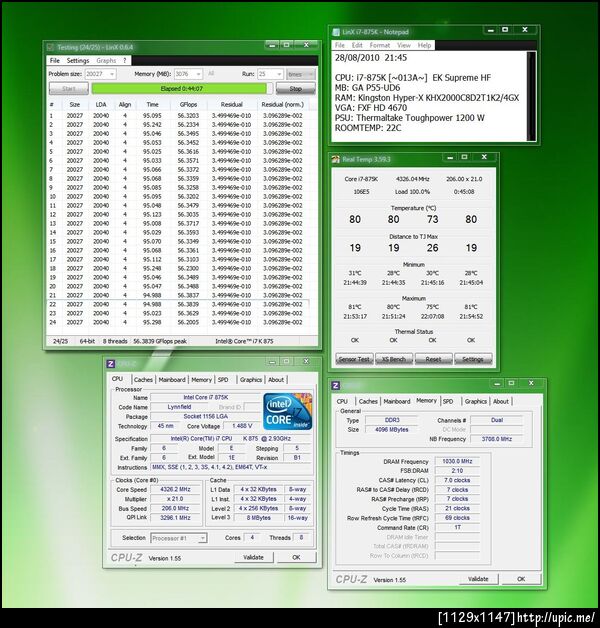600x628 pixels.
Task: Switch to Memory tab in CPU-Z CPU window
Action: [x=201, y=380]
